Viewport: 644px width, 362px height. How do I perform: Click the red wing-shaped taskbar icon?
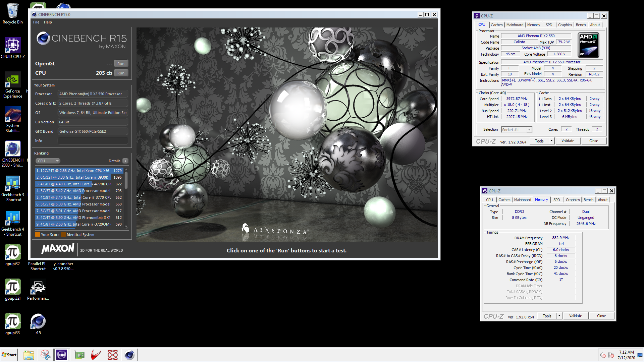96,355
